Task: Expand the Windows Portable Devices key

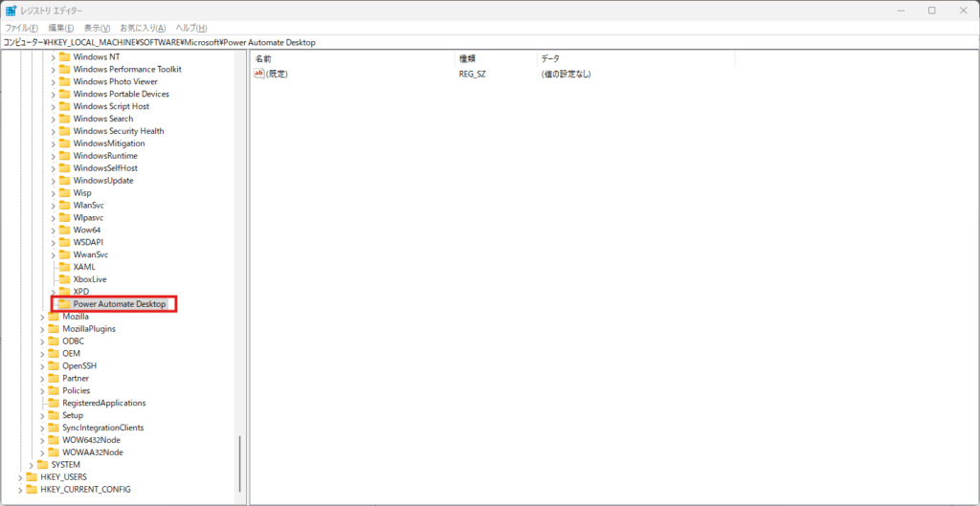Action: click(54, 94)
